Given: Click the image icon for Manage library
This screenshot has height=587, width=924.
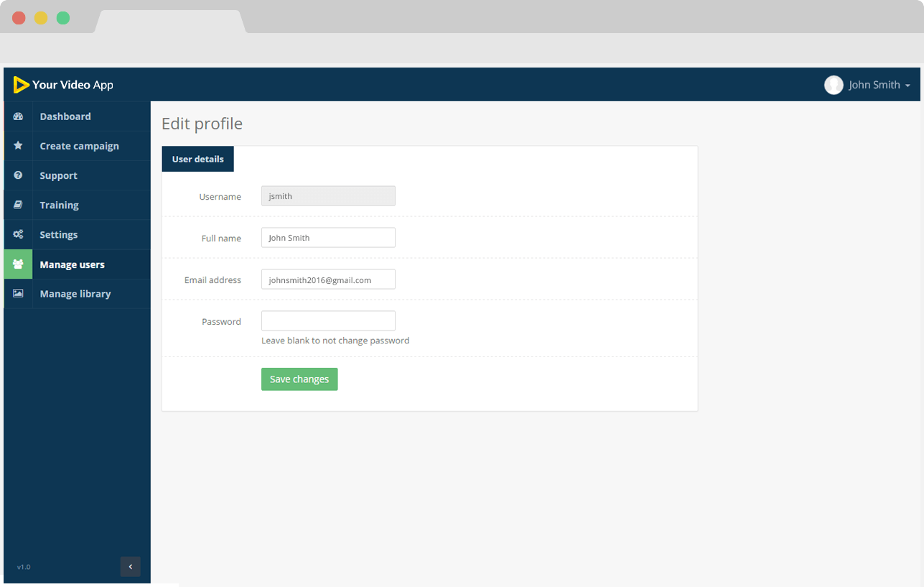Looking at the screenshot, I should click(x=19, y=294).
